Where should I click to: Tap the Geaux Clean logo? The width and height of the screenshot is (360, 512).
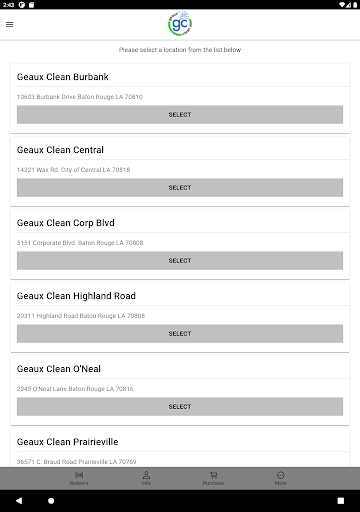(x=180, y=24)
